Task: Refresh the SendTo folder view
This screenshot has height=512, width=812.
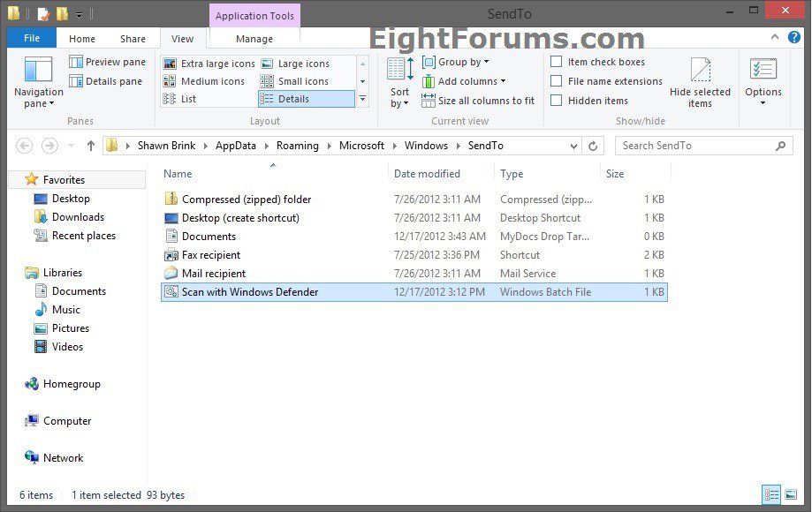Action: point(593,146)
